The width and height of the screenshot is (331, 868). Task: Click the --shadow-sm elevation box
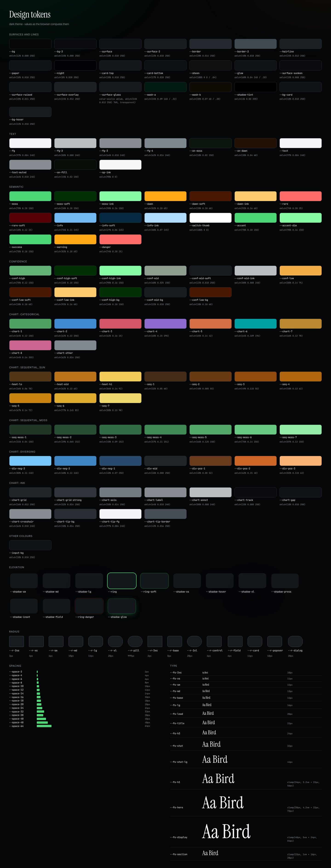pos(24,581)
